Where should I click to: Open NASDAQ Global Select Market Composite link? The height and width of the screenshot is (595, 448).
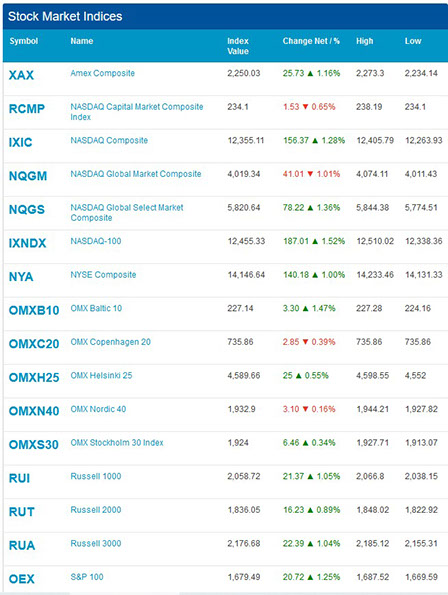click(127, 212)
